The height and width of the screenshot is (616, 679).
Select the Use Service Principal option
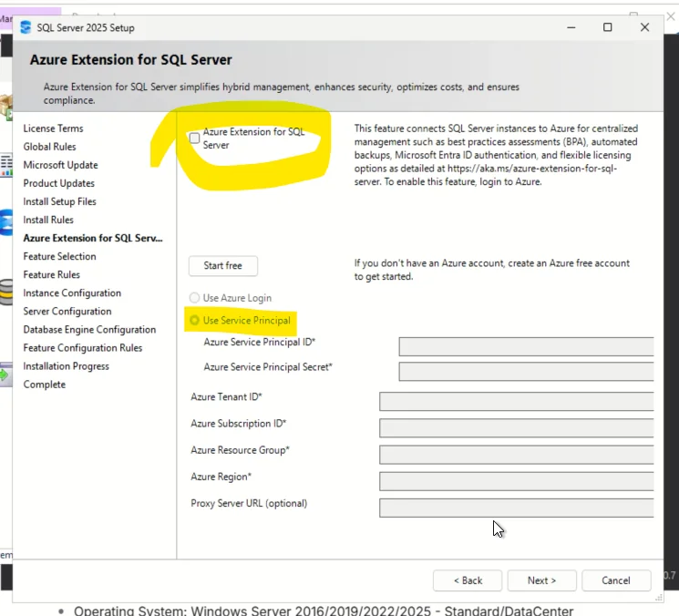pos(194,321)
